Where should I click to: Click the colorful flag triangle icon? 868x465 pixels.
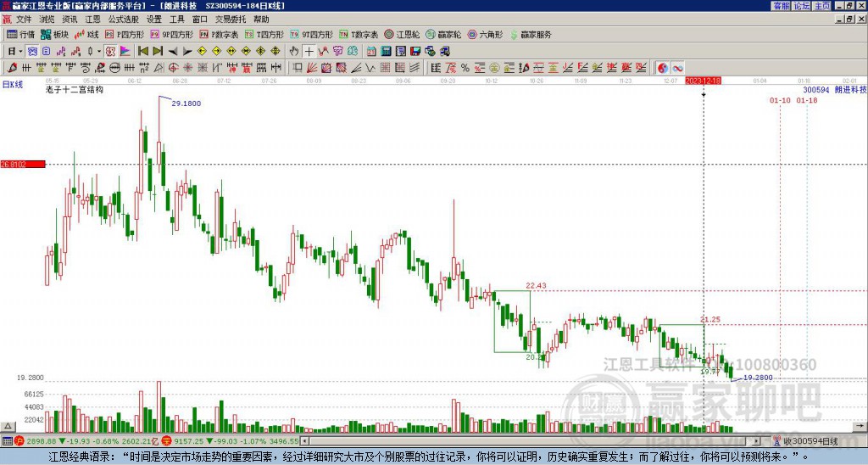tap(125, 51)
